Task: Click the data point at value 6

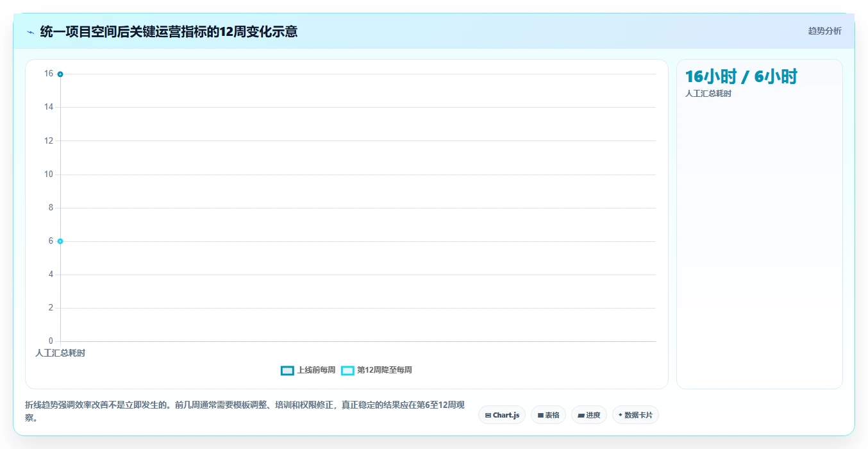Action: pyautogui.click(x=60, y=241)
